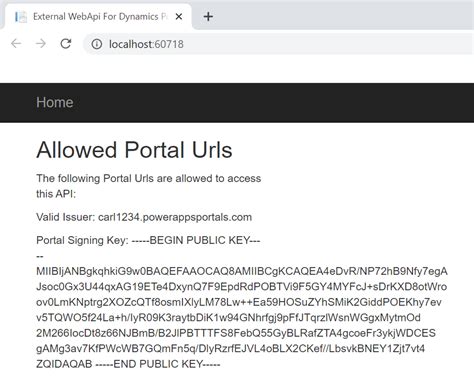Image resolution: width=474 pixels, height=380 pixels.
Task: Focus the localhost:60718 address bar
Action: (x=278, y=44)
